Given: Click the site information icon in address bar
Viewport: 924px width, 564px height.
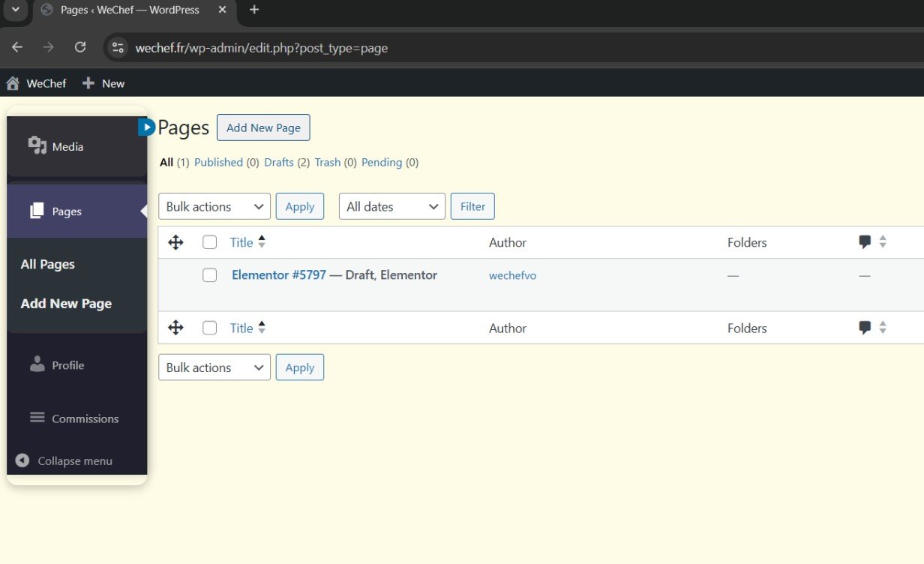Looking at the screenshot, I should 118,48.
